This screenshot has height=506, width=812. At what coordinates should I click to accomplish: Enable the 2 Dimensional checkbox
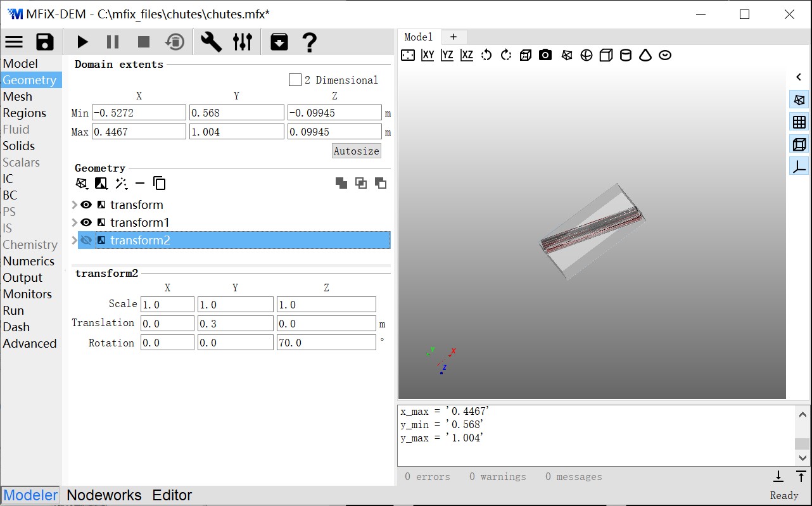(295, 80)
